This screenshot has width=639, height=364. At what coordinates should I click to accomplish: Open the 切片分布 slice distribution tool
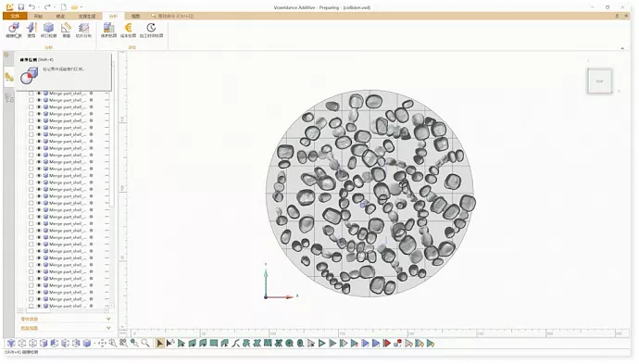click(83, 30)
